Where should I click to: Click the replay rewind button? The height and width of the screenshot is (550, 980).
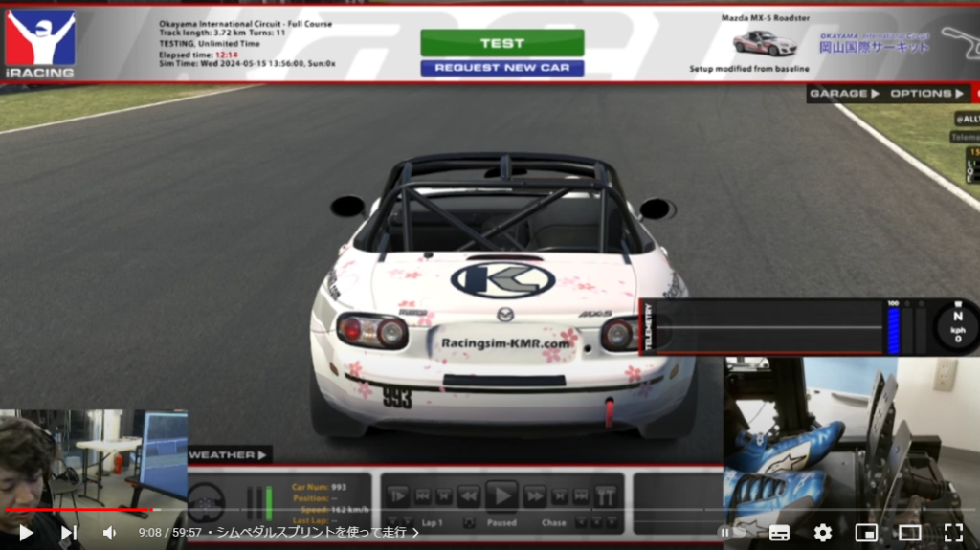(x=467, y=495)
